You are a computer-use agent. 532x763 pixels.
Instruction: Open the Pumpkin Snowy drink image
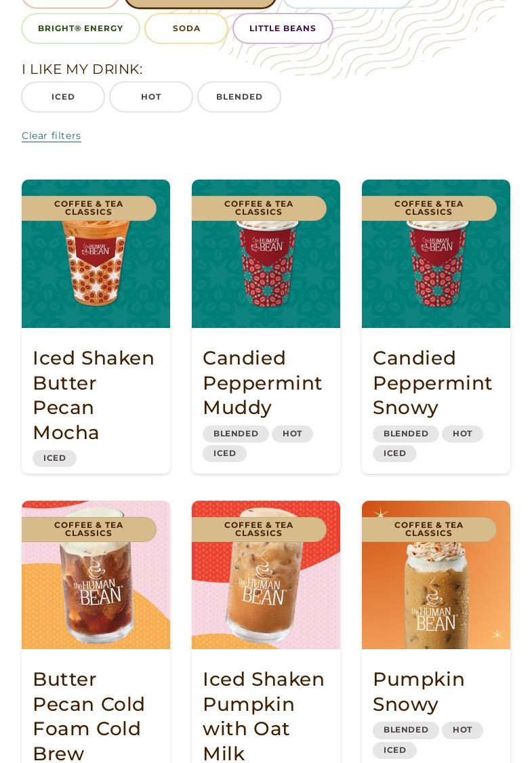(x=436, y=575)
